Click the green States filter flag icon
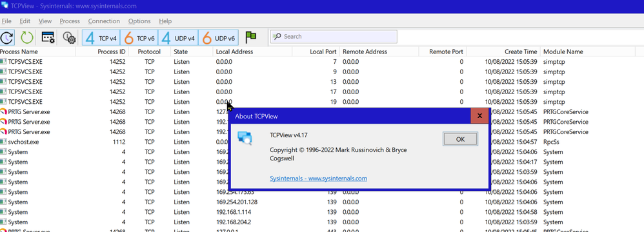The height and width of the screenshot is (232, 644). pos(250,37)
